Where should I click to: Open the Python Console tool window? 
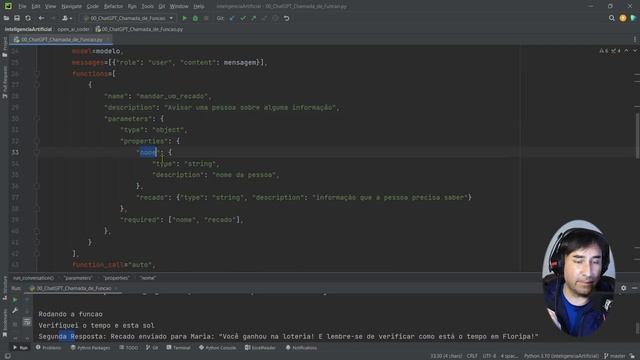pyautogui.click(x=218, y=348)
